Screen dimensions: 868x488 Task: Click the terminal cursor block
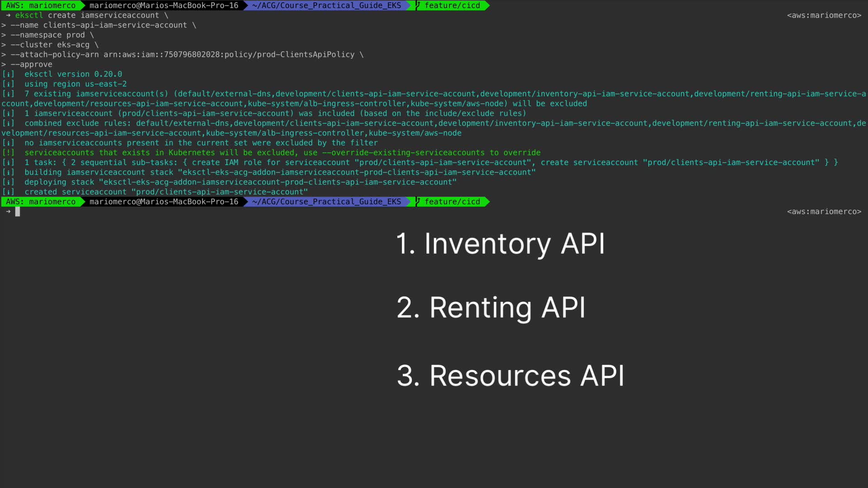[18, 211]
